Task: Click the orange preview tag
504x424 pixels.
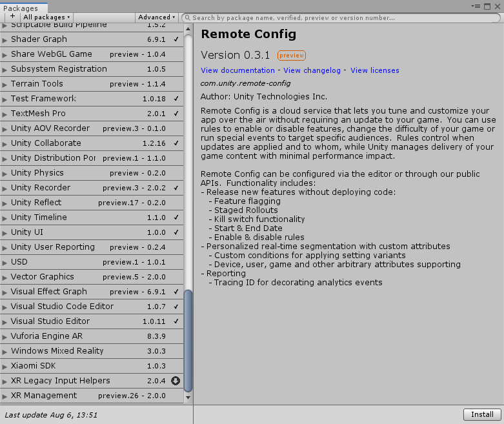Action: pos(292,56)
